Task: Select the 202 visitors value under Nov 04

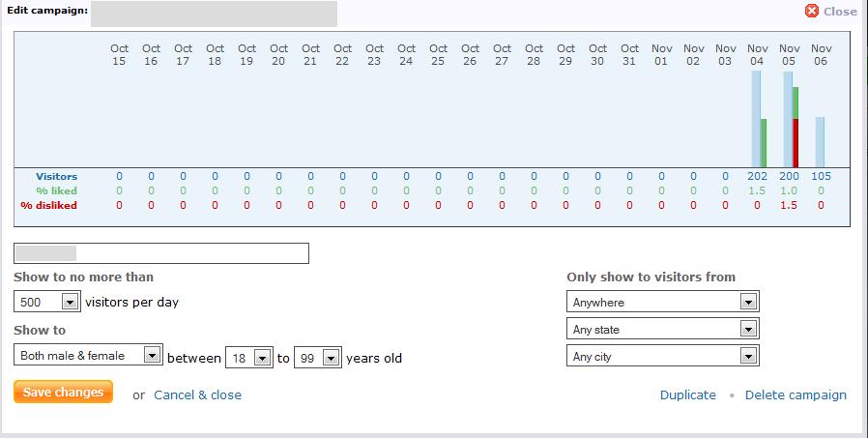Action: [x=757, y=176]
